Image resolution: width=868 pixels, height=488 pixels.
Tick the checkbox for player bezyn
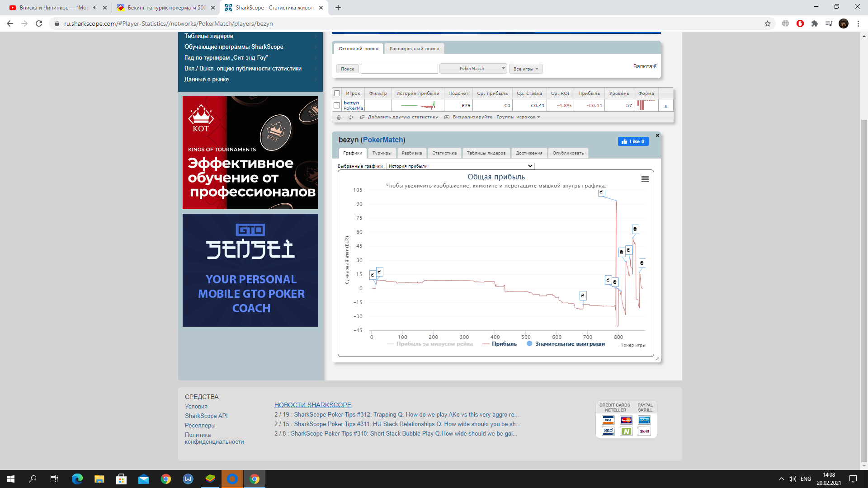click(x=337, y=105)
